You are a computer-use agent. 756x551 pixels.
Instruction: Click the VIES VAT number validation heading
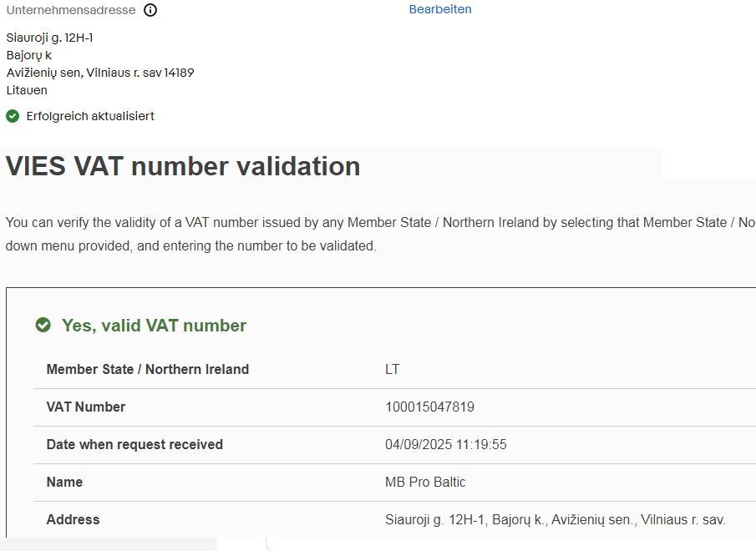pos(183,166)
